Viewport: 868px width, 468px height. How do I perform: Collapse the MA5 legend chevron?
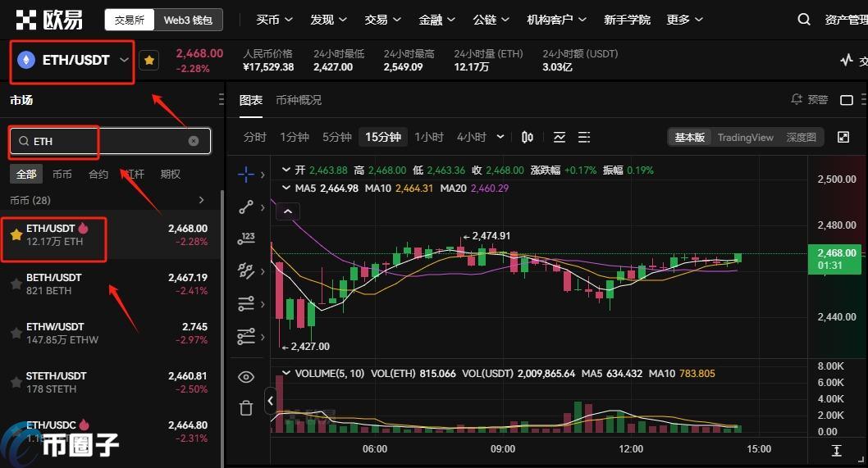click(286, 188)
